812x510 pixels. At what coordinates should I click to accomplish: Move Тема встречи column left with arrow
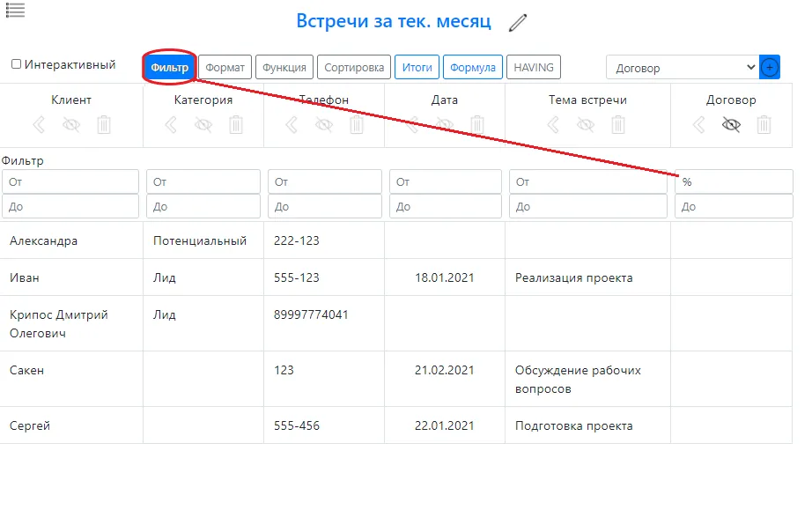point(553,125)
